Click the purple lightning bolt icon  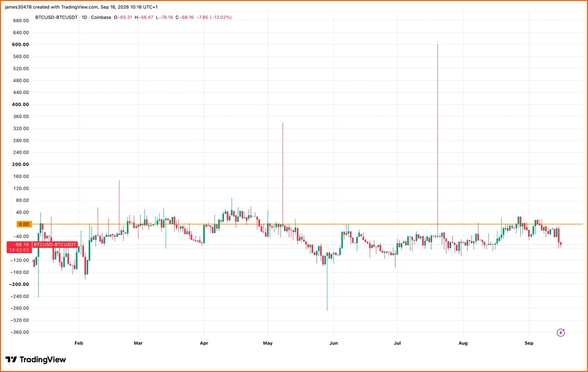[x=561, y=332]
